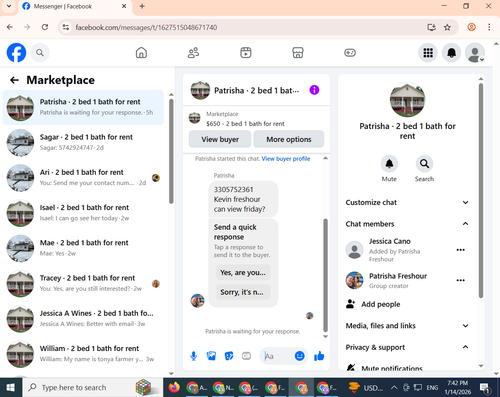500x397 pixels.
Task: Open Firefox from the taskbar
Action: (x=174, y=387)
